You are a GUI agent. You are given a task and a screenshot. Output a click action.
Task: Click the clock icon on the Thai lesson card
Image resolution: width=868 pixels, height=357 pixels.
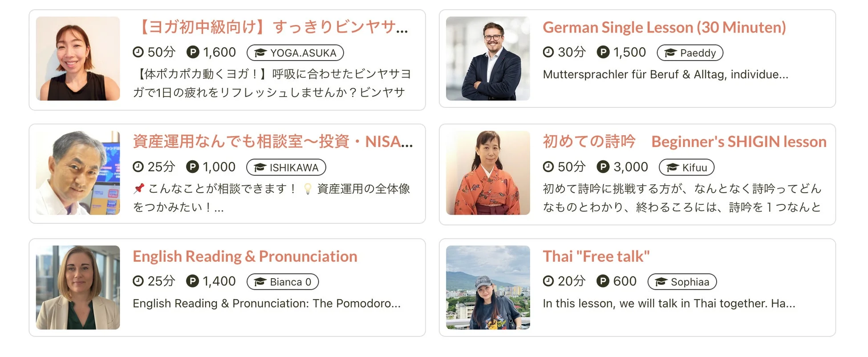[549, 281]
